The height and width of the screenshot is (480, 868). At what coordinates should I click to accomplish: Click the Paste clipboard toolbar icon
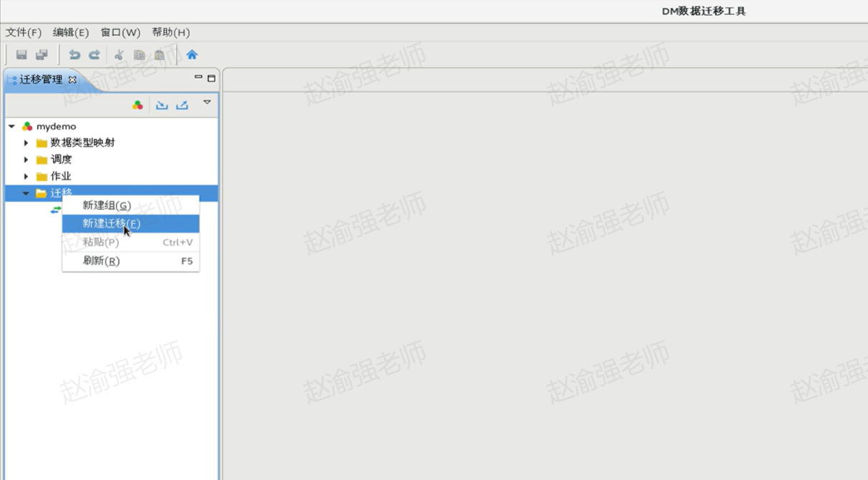(x=159, y=54)
